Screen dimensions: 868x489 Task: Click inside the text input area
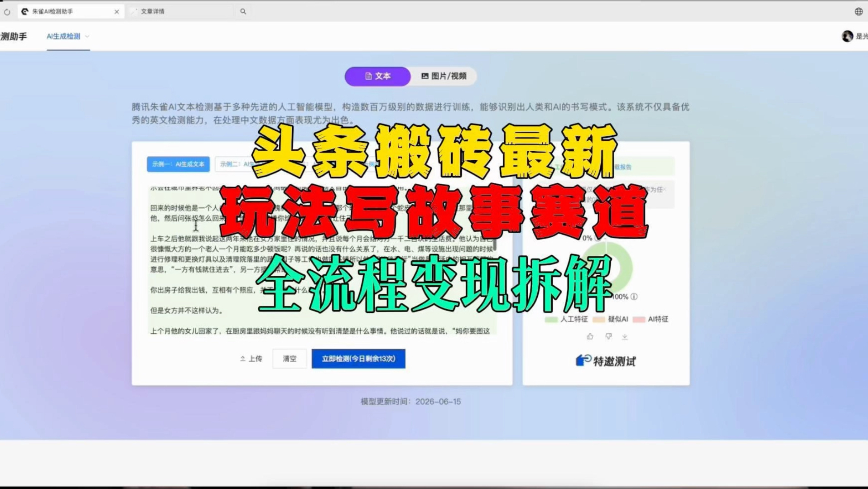322,260
